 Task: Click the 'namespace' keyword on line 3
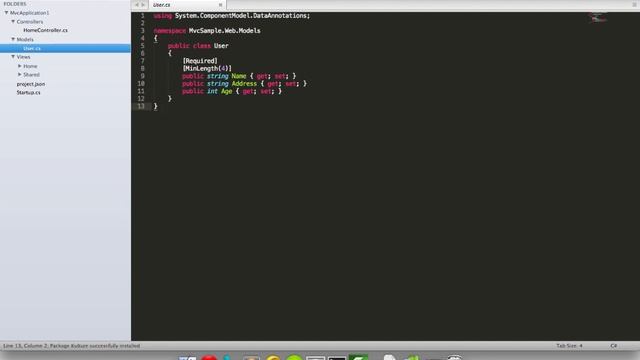coord(169,31)
